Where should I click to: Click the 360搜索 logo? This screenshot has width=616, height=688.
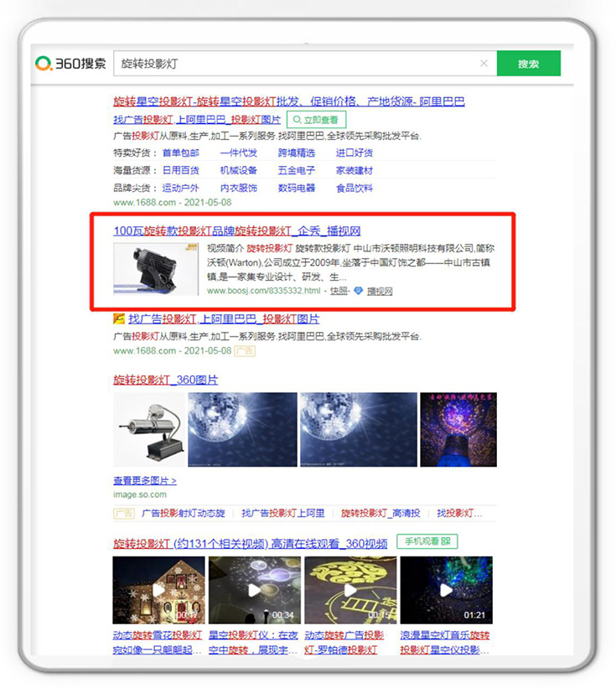tap(71, 64)
